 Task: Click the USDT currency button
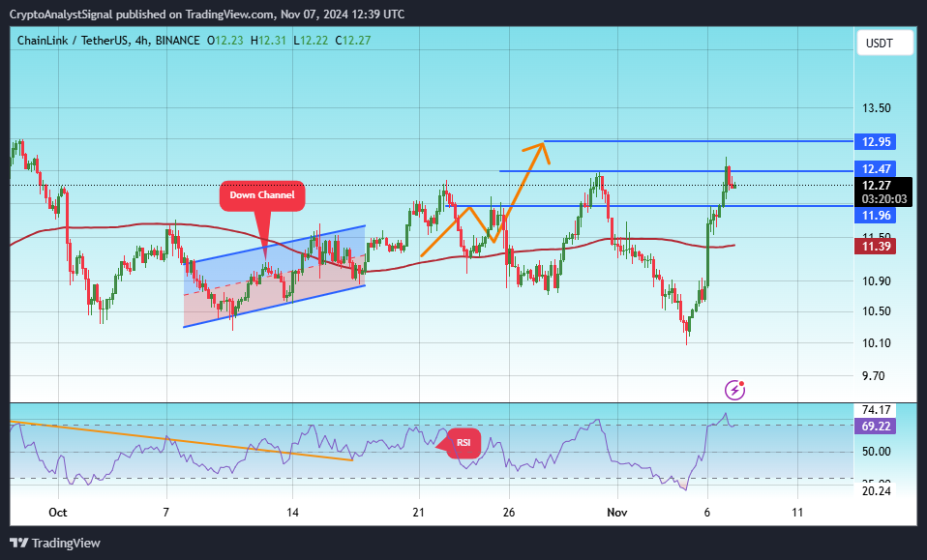pyautogui.click(x=884, y=44)
